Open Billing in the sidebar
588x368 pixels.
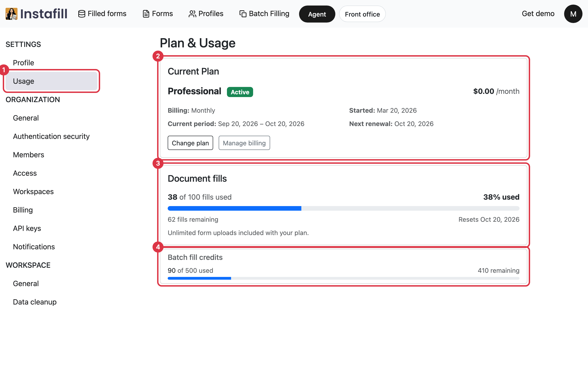[x=51, y=210]
